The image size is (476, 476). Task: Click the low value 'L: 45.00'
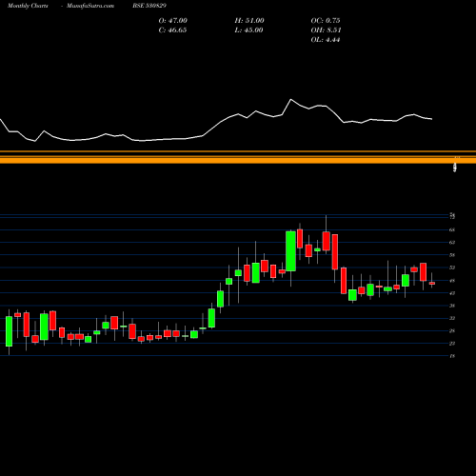[x=248, y=30]
